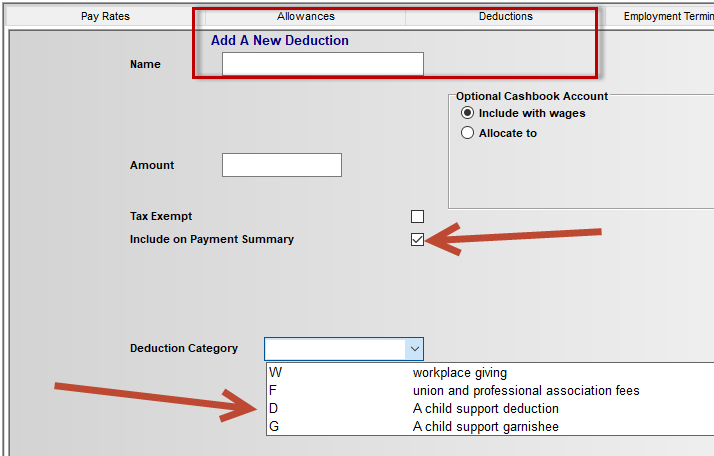Viewport: 714px width, 456px height.
Task: Untick Include on Payment Summary checkbox
Action: [417, 239]
